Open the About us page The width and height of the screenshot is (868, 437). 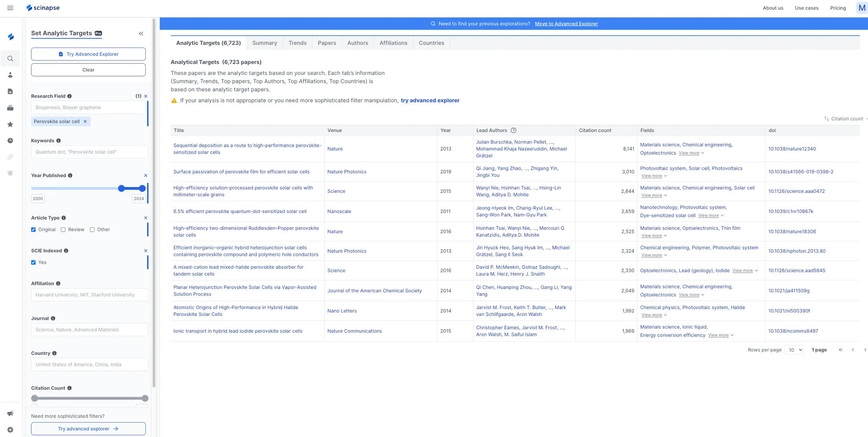pos(773,8)
